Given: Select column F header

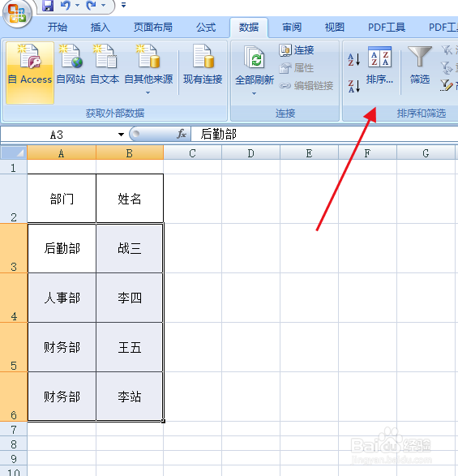Looking at the screenshot, I should pos(367,153).
